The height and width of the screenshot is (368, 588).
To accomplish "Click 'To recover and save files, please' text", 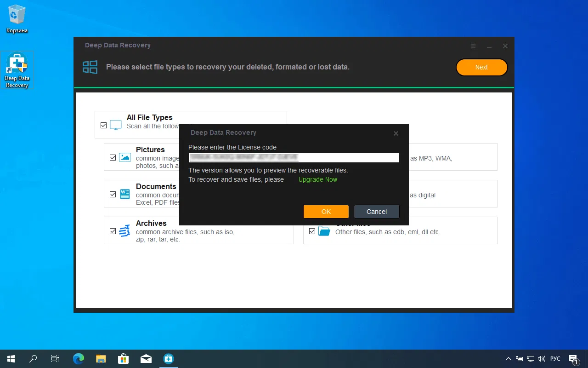I will point(236,179).
